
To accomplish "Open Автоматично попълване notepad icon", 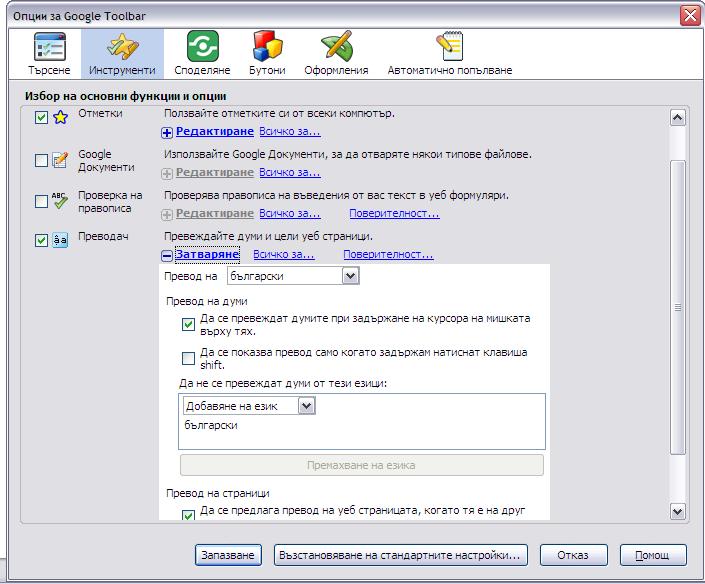I will click(450, 46).
